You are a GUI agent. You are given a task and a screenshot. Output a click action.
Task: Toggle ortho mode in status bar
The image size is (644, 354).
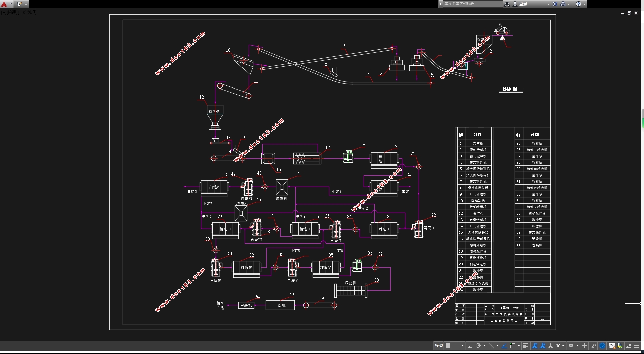470,346
